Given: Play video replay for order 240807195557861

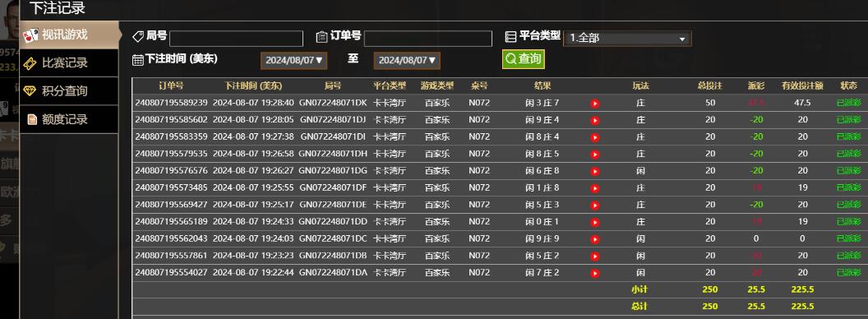Looking at the screenshot, I should click(x=595, y=257).
